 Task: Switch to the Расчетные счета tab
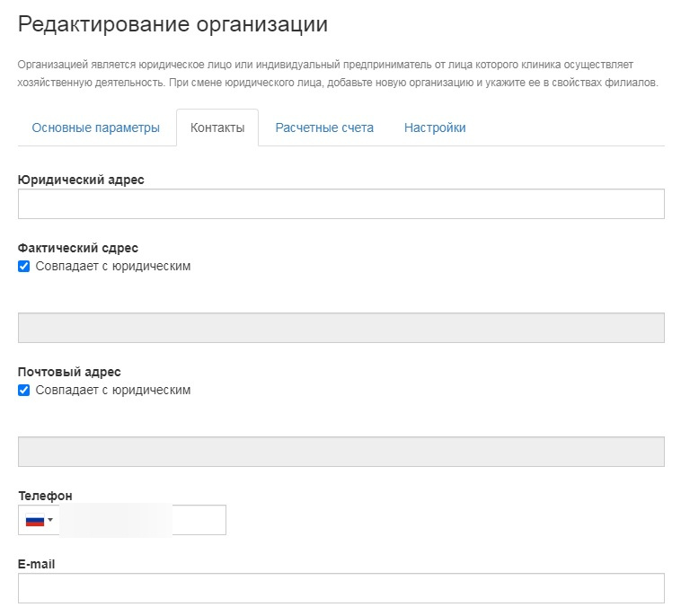(324, 128)
